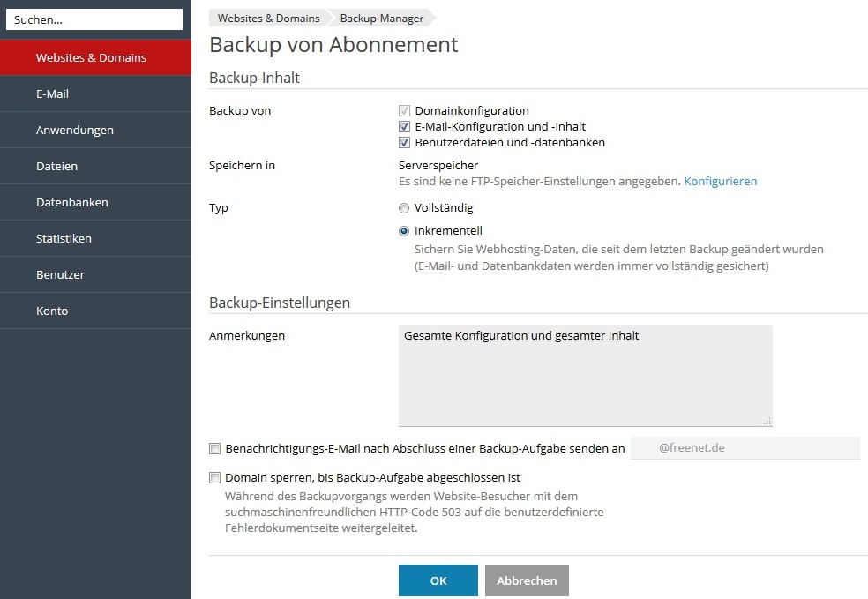Click Konfigurieren FTP storage link
This screenshot has width=868, height=599.
point(720,182)
